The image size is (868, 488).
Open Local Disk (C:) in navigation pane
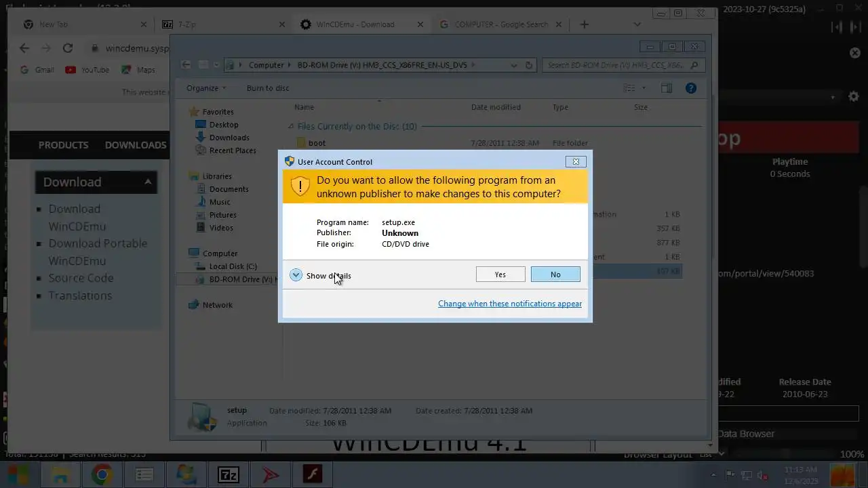click(x=233, y=266)
